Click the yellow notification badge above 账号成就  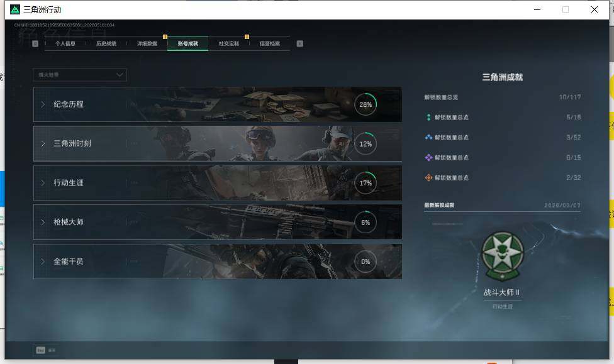pyautogui.click(x=165, y=37)
